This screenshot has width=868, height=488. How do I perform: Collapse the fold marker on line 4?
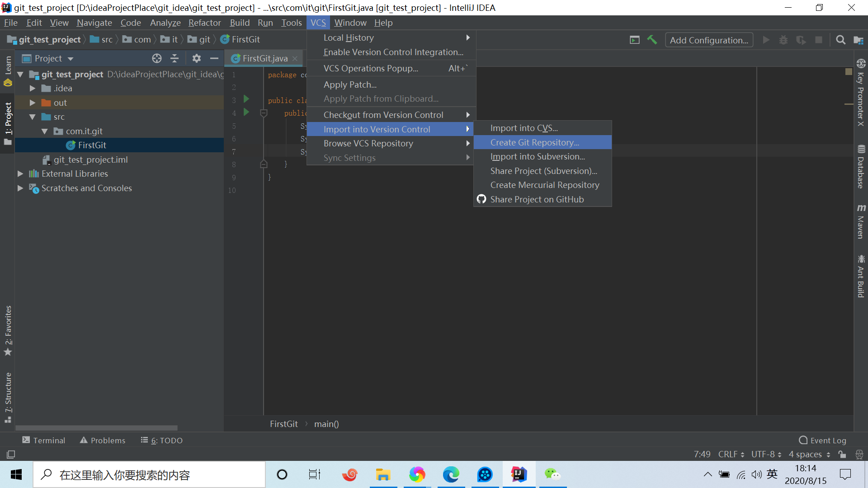click(x=264, y=113)
